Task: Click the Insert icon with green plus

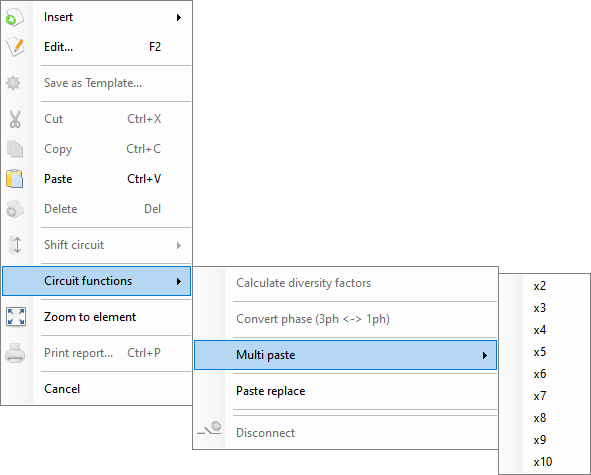Action: coord(14,17)
